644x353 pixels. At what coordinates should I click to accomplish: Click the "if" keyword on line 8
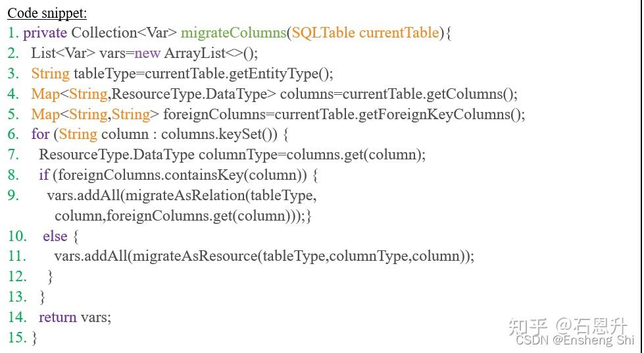pos(43,175)
